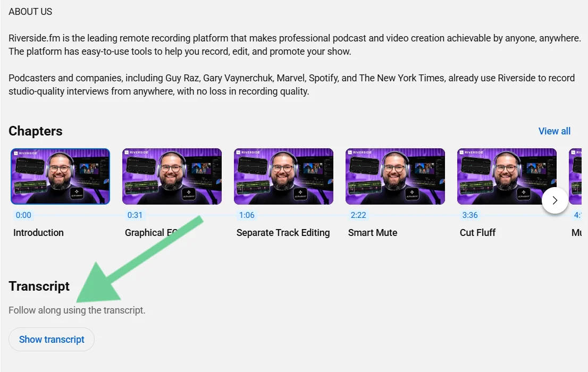Open the Cut Fluff chapter thumbnail
Image resolution: width=588 pixels, height=372 pixels.
pyautogui.click(x=507, y=176)
